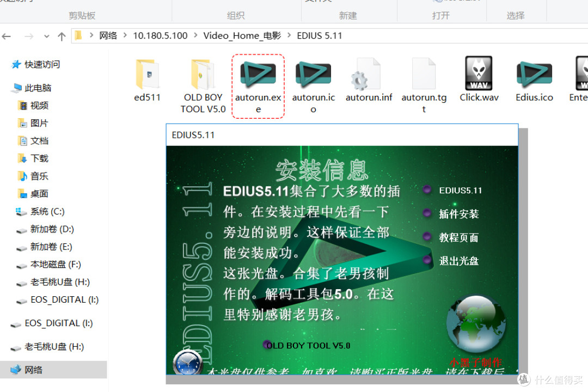Screen dimensions: 588x392
Task: Open 老毛桃U盘 (H:) under 此电脑
Action: click(53, 282)
